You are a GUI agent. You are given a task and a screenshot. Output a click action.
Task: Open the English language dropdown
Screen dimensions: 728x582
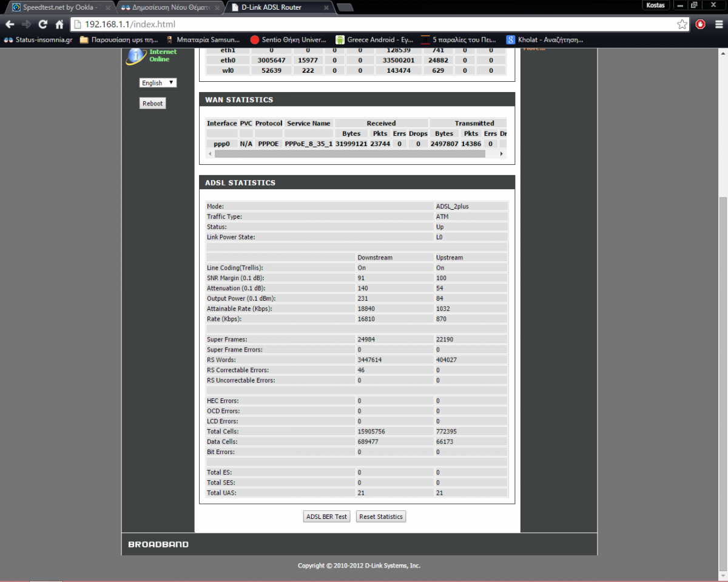pos(158,82)
